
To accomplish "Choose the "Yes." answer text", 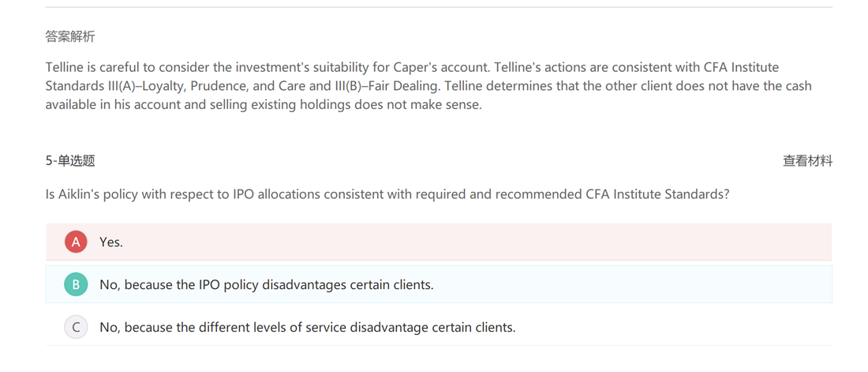I will pyautogui.click(x=111, y=242).
